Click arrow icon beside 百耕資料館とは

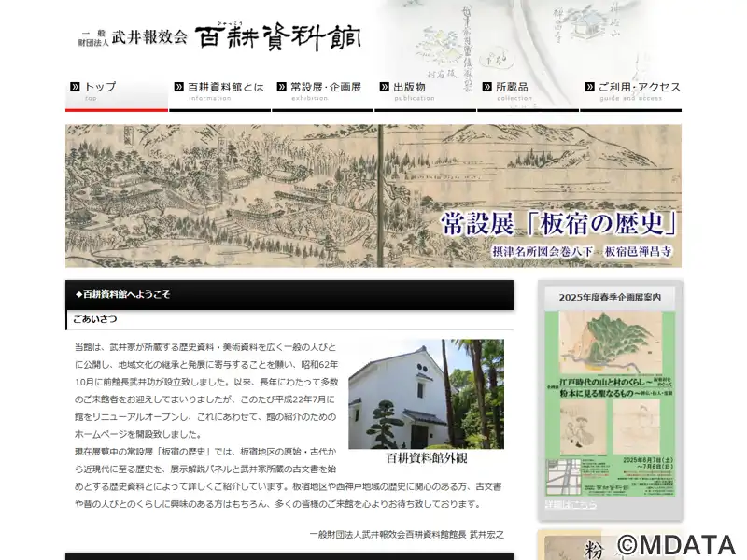pos(178,87)
